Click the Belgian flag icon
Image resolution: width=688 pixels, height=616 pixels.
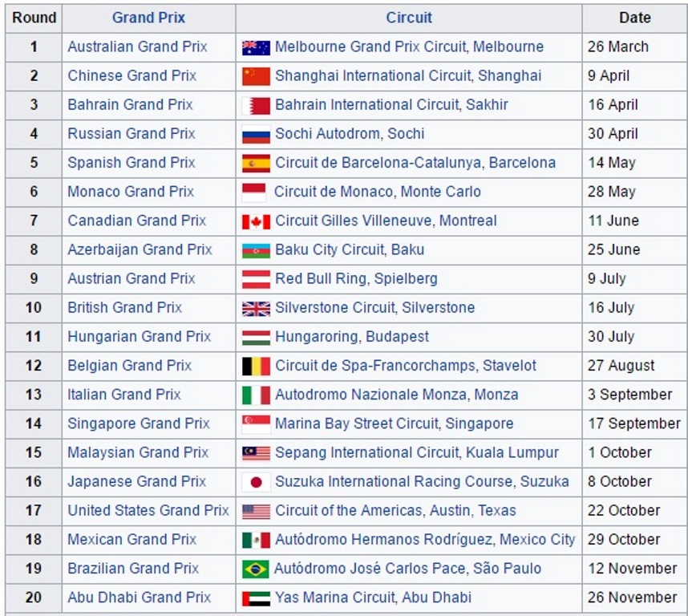click(256, 367)
